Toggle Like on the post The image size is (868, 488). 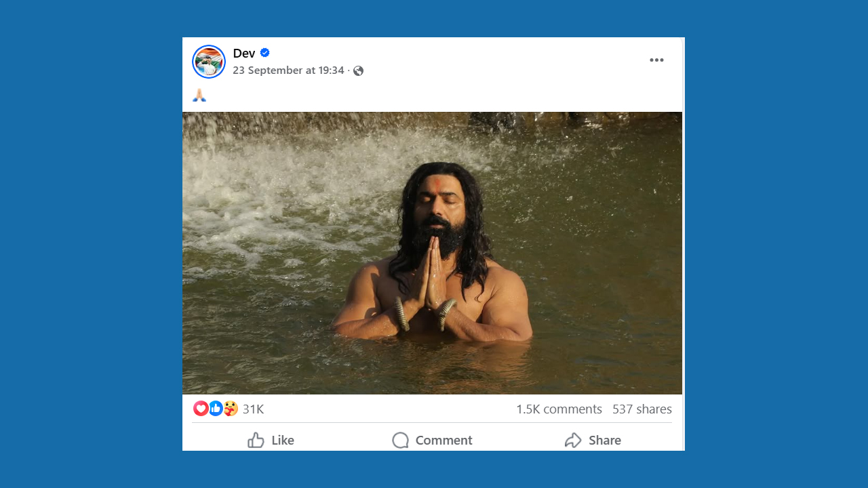point(282,441)
